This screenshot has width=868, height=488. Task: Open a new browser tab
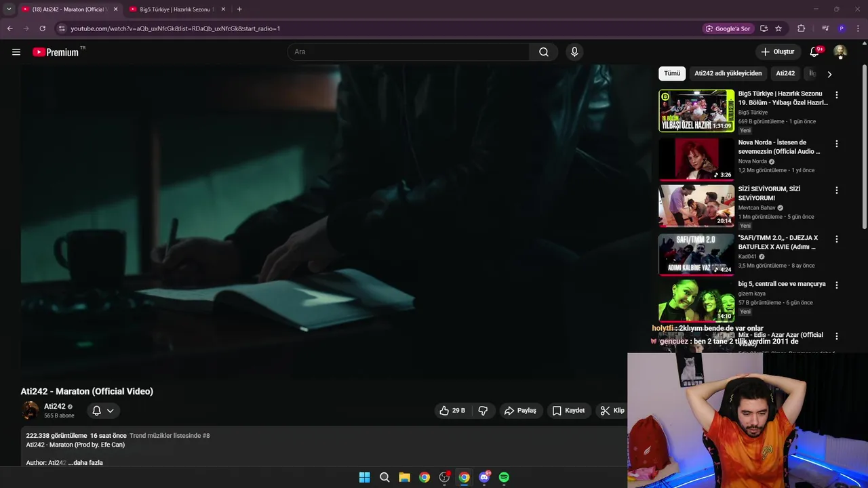pos(239,9)
